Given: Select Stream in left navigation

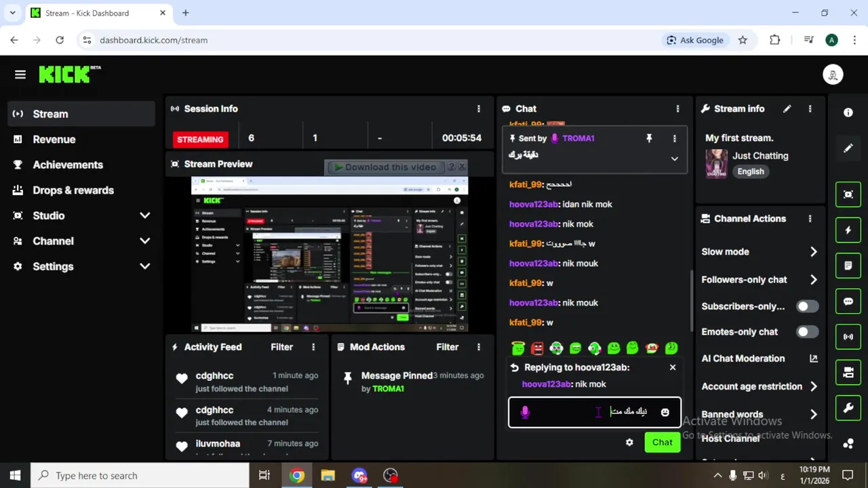Looking at the screenshot, I should pyautogui.click(x=81, y=114).
